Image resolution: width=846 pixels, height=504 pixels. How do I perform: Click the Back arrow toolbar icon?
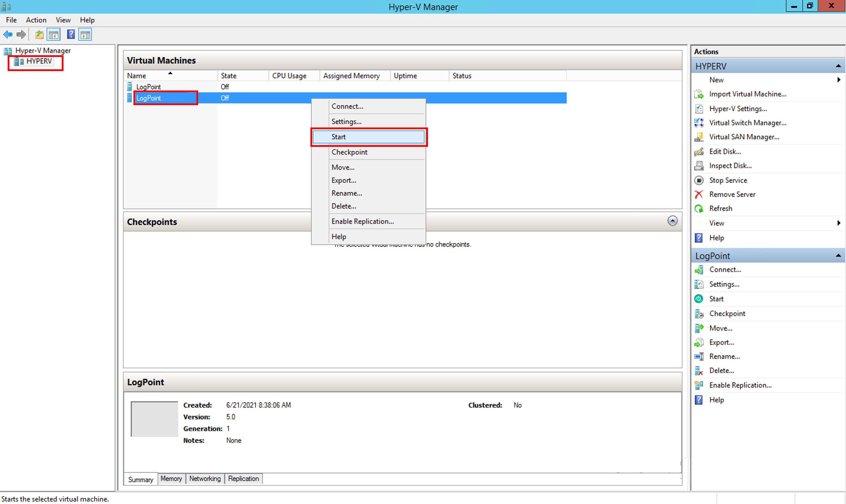pyautogui.click(x=7, y=34)
